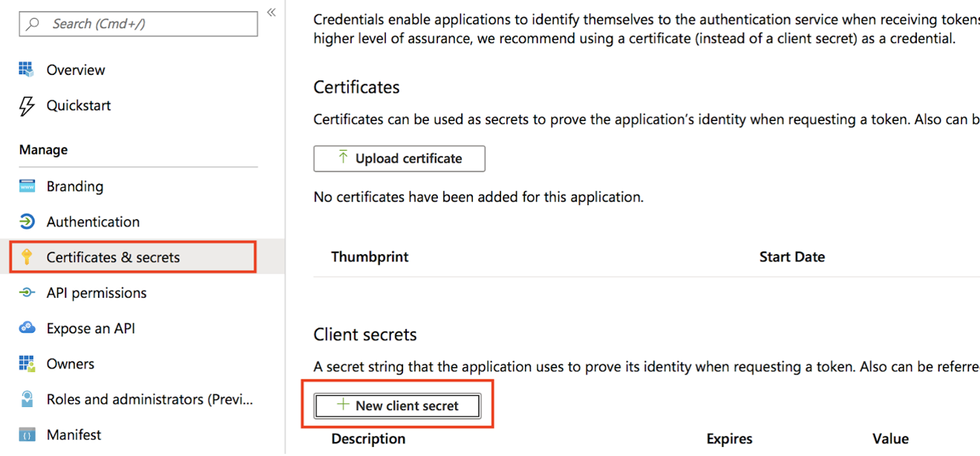Screen dimensions: 980x456
Task: Click the Branding icon in sidebar
Action: tap(27, 186)
